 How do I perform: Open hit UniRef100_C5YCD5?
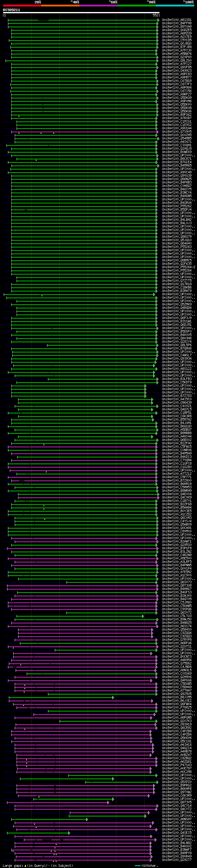[176, 40]
